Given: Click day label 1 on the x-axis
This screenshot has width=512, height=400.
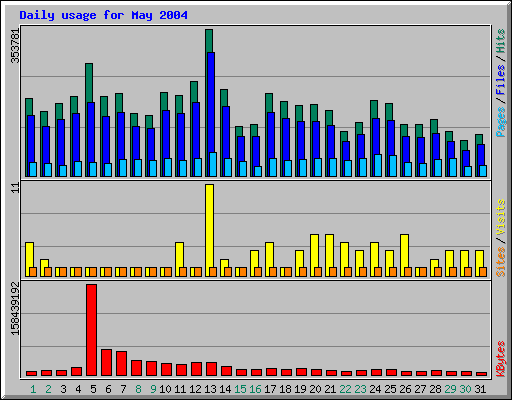Looking at the screenshot, I should point(33,389).
